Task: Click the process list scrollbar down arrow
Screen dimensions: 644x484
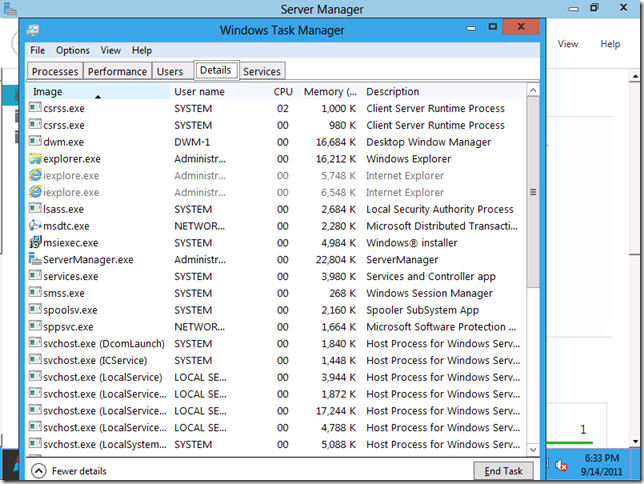Action: point(533,449)
